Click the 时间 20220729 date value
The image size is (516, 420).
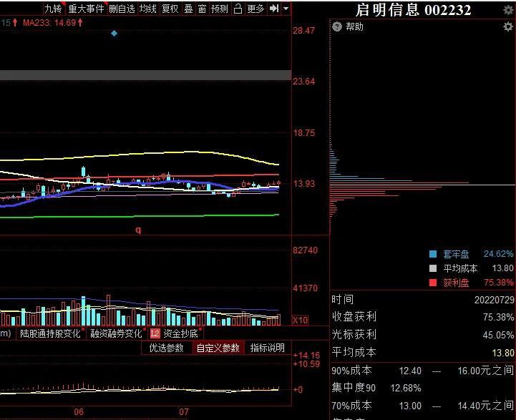[494, 300]
